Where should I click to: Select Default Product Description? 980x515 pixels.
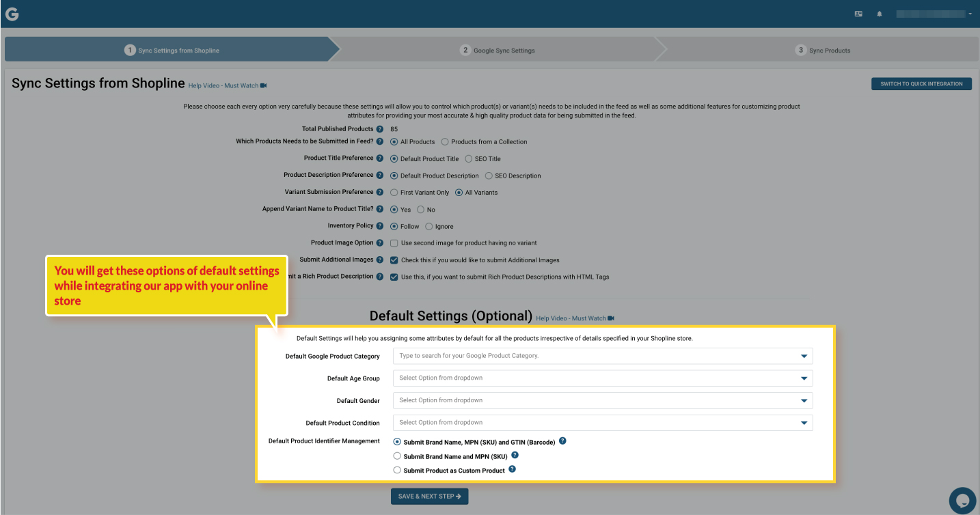[x=394, y=176]
